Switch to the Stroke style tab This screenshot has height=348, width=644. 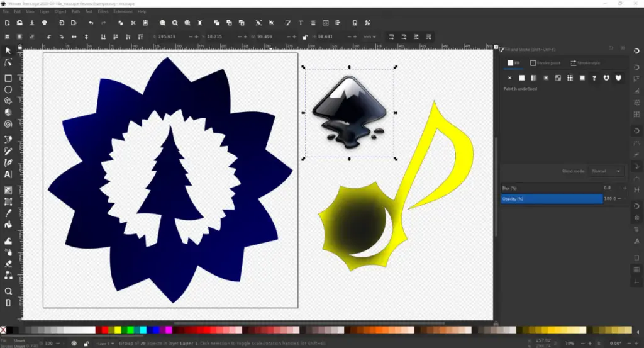pos(586,63)
